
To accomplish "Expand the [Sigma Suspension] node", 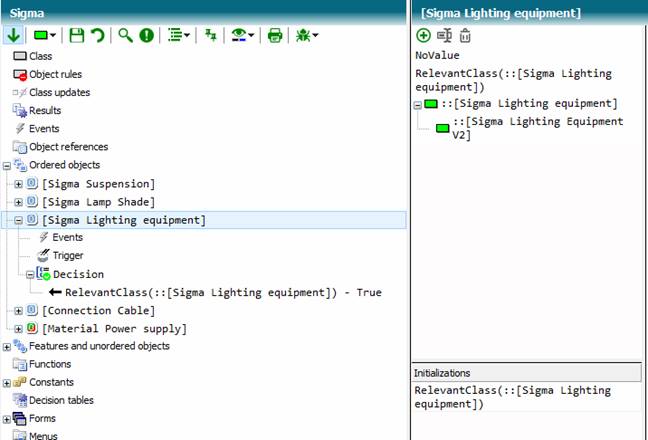I will click(18, 184).
